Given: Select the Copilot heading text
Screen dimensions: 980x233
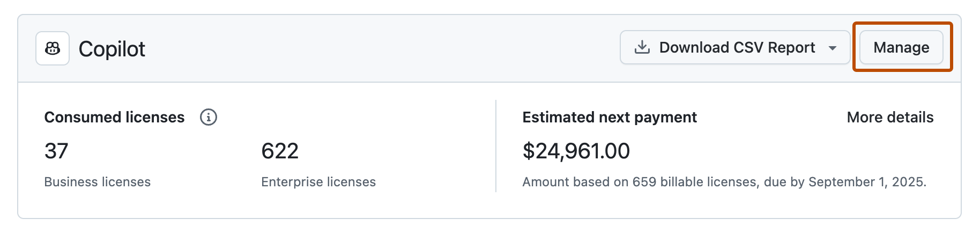Looking at the screenshot, I should [112, 49].
